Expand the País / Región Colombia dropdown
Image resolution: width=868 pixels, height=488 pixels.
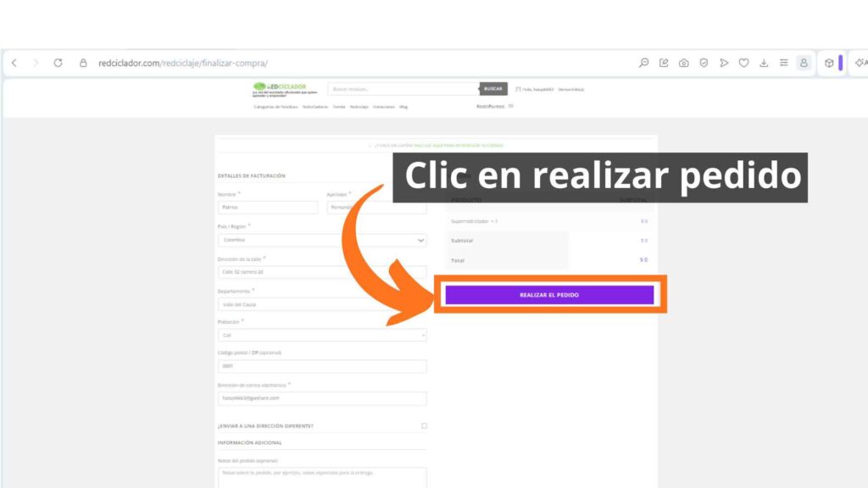[x=322, y=240]
